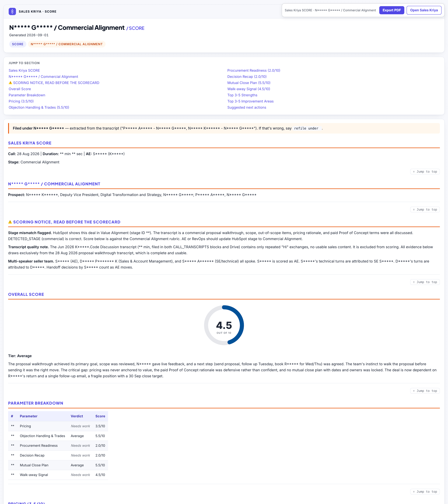This screenshot has height=504, width=448.
Task: Click Jump to top under Parameter Breakdown table
Action: [x=425, y=492]
